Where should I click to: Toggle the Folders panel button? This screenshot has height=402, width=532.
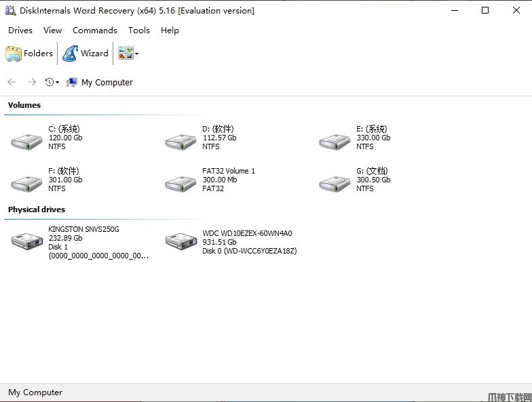[x=29, y=54]
